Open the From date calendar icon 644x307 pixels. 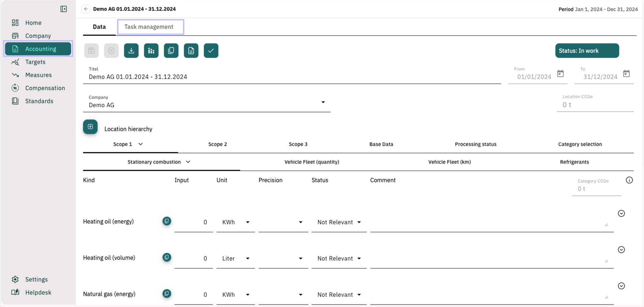click(560, 74)
